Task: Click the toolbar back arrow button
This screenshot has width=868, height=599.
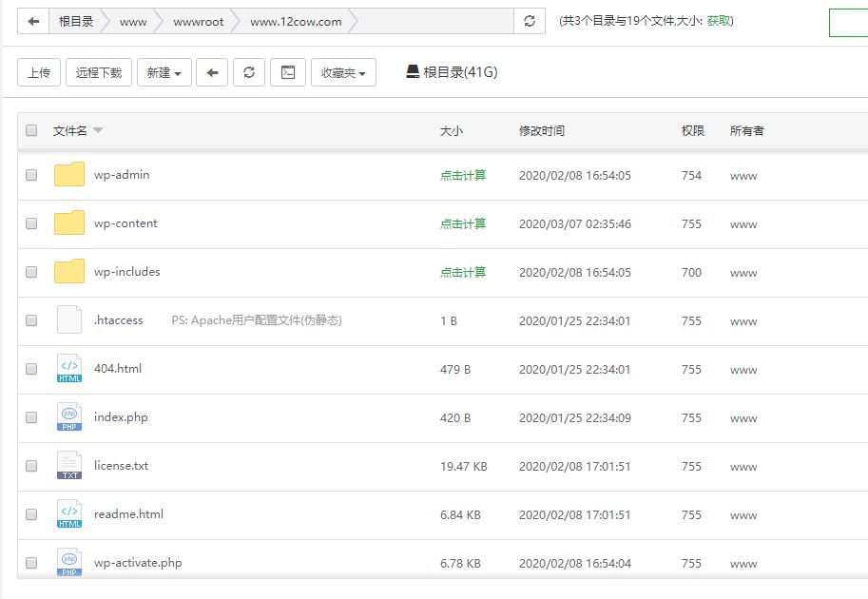Action: (x=212, y=72)
